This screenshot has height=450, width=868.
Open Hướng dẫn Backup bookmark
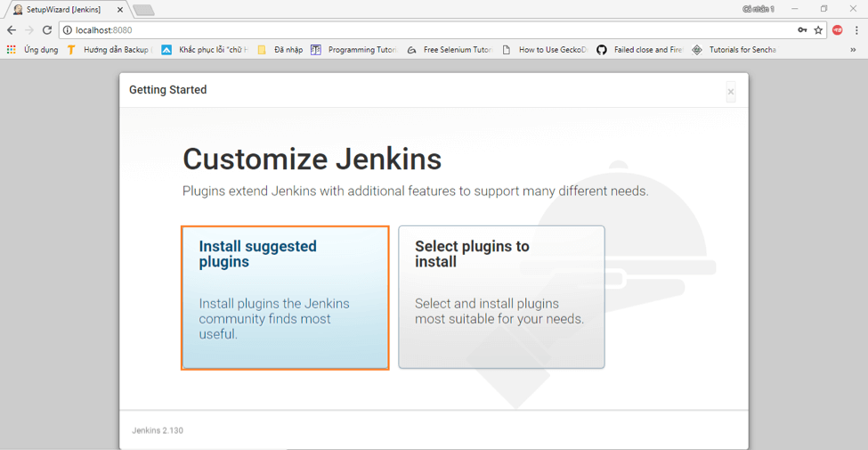click(110, 50)
